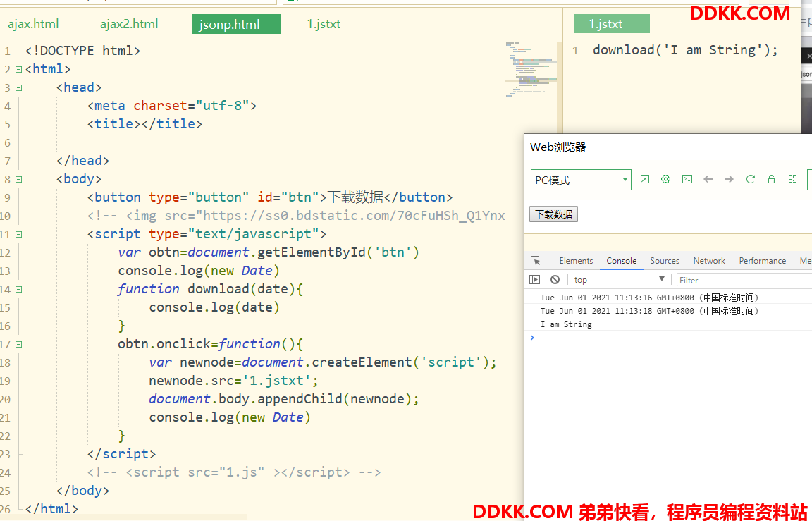
Task: Click the 下载数据 button in the page
Action: click(x=553, y=214)
